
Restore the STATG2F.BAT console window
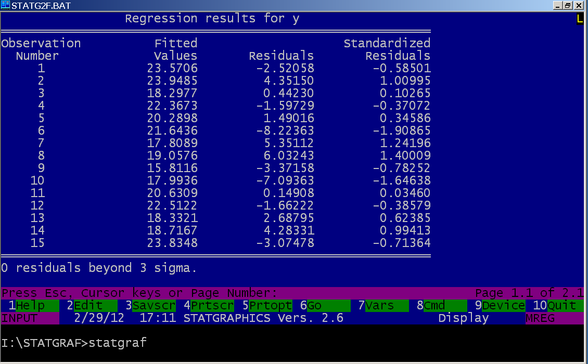tap(568, 5)
